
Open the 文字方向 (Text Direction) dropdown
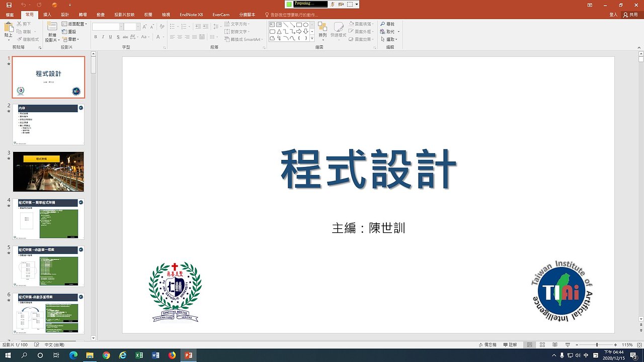pyautogui.click(x=237, y=24)
